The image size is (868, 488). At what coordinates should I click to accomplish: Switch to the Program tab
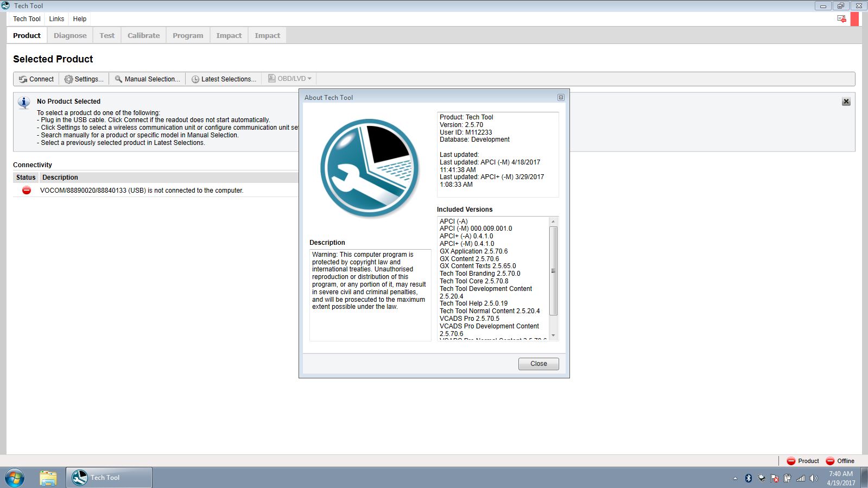(188, 36)
